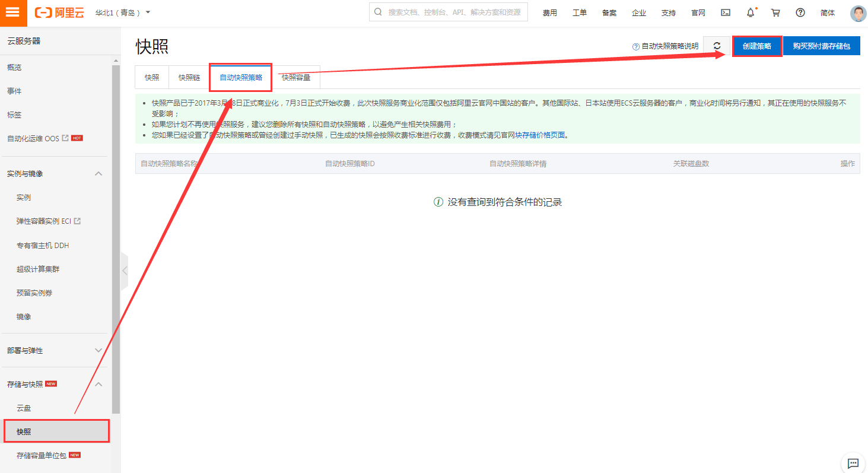
Task: Open the 华北1（青岛）region dropdown
Action: tap(123, 12)
